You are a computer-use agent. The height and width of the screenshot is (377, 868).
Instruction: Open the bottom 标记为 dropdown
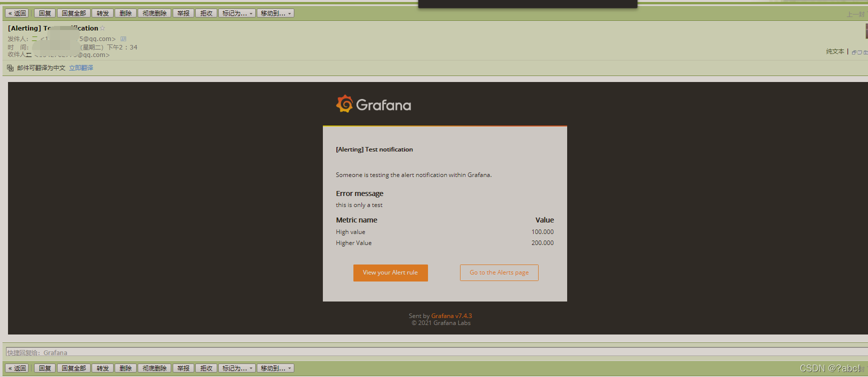click(x=237, y=368)
